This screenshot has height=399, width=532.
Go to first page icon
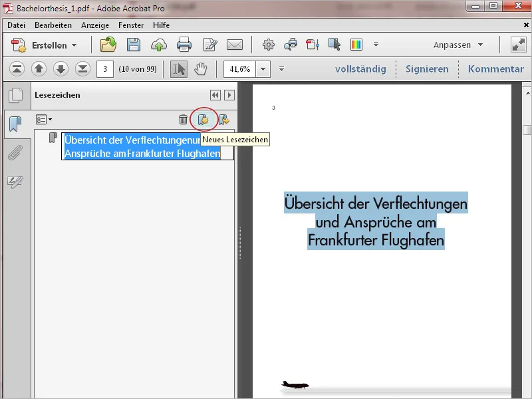[x=17, y=69]
